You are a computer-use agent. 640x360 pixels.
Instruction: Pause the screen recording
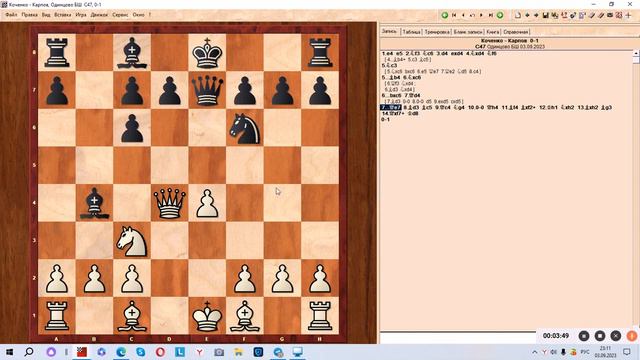click(584, 336)
